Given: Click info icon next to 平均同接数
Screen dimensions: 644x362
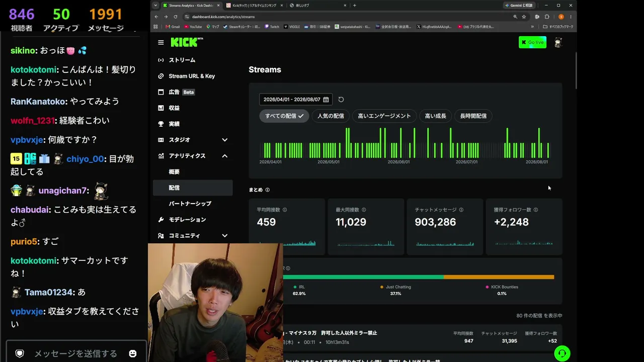Looking at the screenshot, I should pos(285,210).
